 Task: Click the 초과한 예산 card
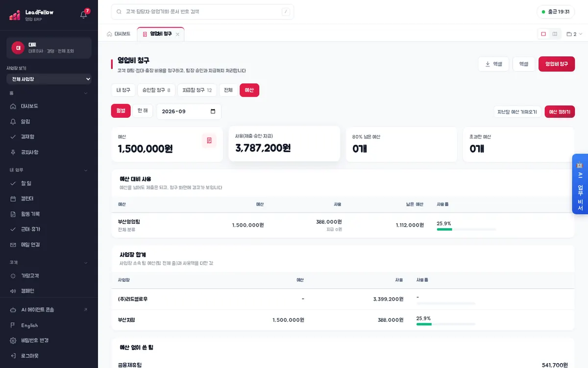tap(518, 144)
